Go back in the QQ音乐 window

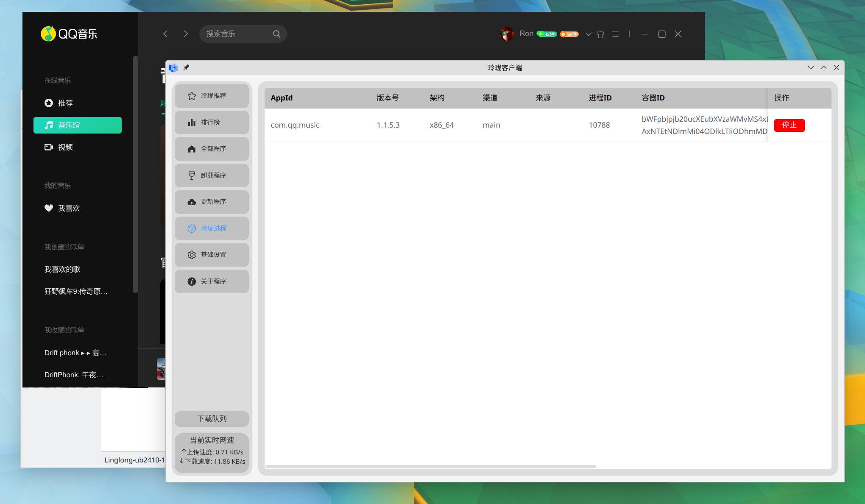pyautogui.click(x=165, y=34)
